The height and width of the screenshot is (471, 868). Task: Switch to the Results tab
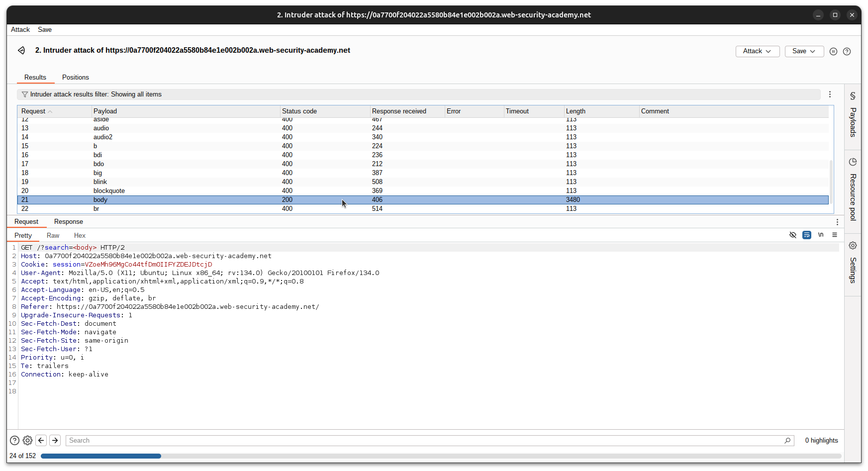pyautogui.click(x=35, y=77)
